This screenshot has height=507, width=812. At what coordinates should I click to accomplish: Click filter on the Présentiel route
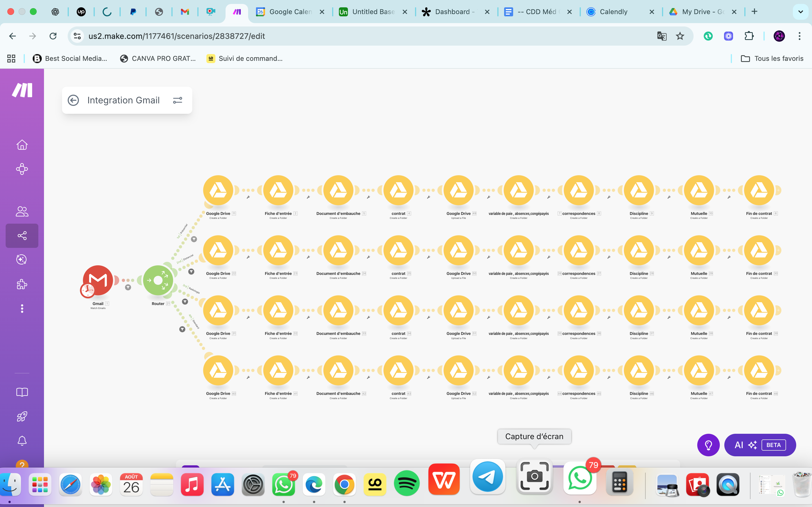194,239
